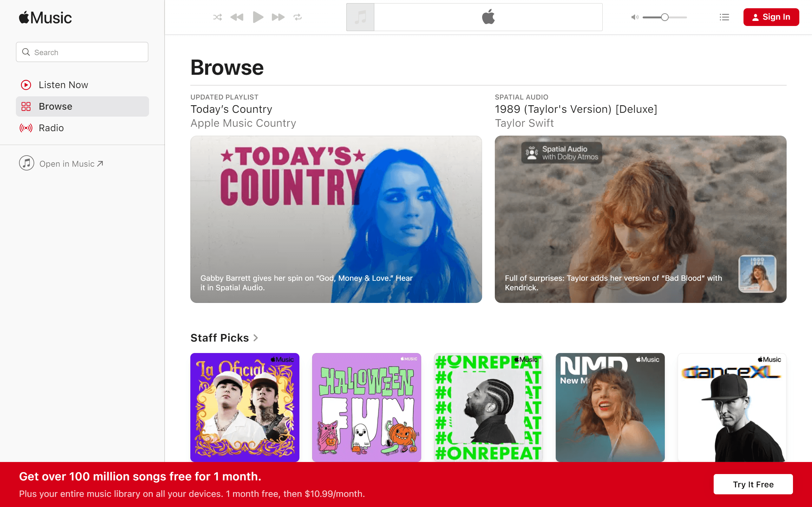Click Try It Free in the banner

753,484
